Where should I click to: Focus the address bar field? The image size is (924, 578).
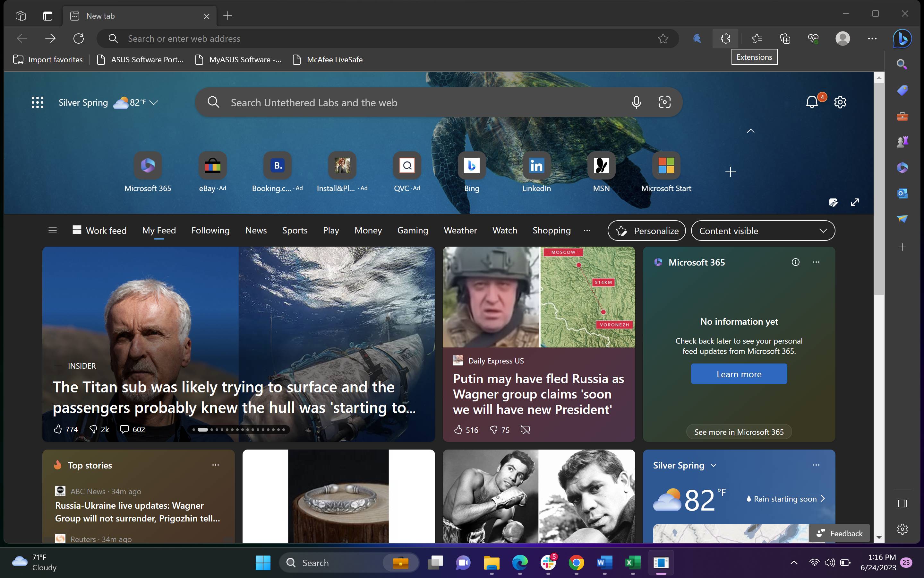click(x=388, y=39)
